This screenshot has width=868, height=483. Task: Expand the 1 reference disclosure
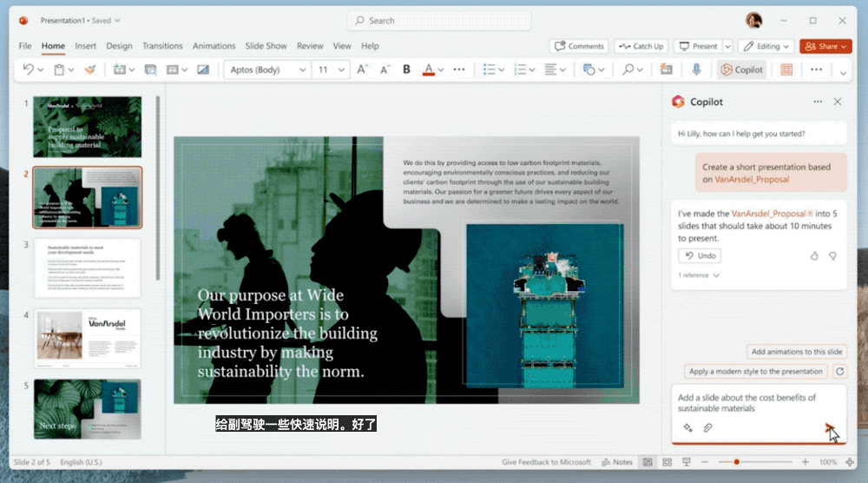tap(699, 275)
